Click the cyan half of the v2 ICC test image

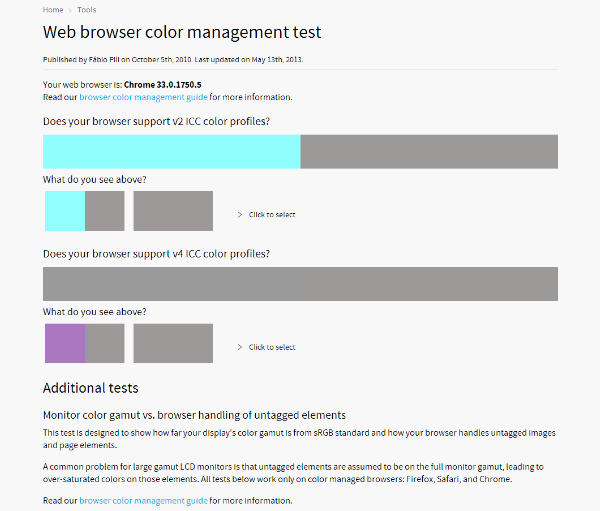(171, 151)
